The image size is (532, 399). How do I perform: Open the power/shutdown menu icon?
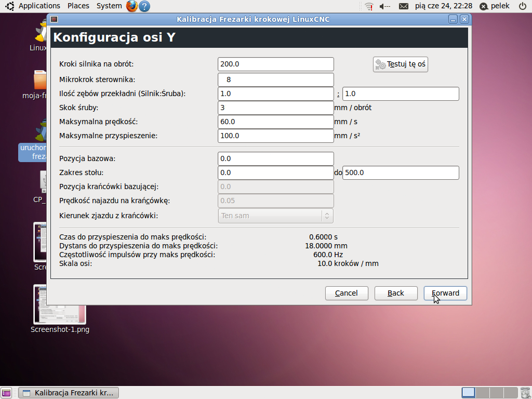[x=523, y=6]
